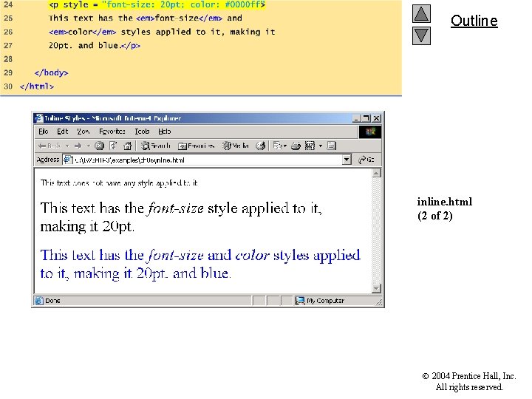Click the scrollbar down arrow in the browser
532x399 pixels.
pyautogui.click(x=376, y=288)
